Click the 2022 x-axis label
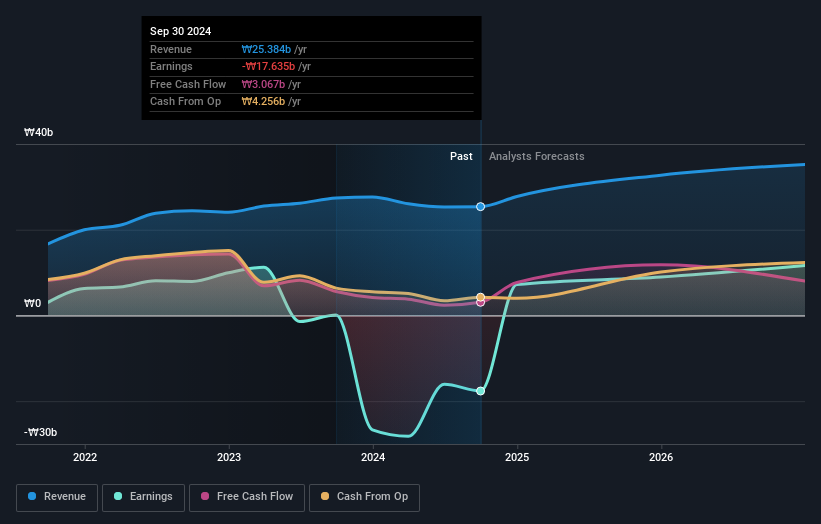 85,458
